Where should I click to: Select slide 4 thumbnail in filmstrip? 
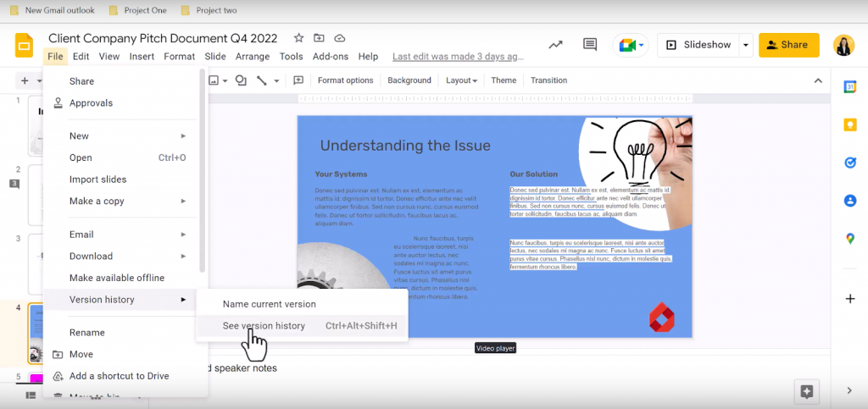[36, 334]
